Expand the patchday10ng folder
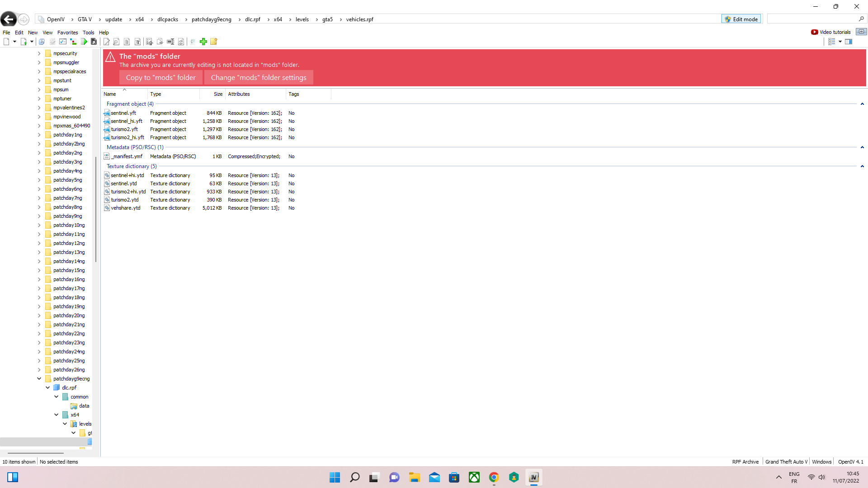This screenshot has height=488, width=868. tap(39, 225)
